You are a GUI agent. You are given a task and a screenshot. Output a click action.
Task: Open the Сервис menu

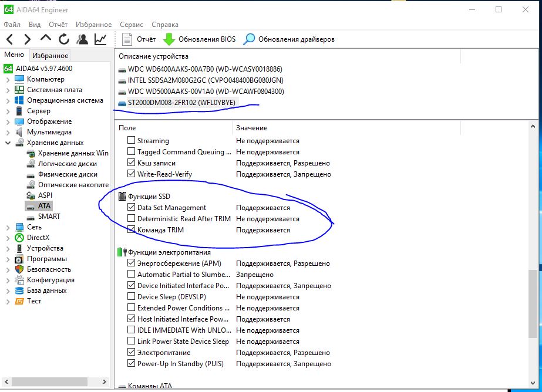click(132, 25)
